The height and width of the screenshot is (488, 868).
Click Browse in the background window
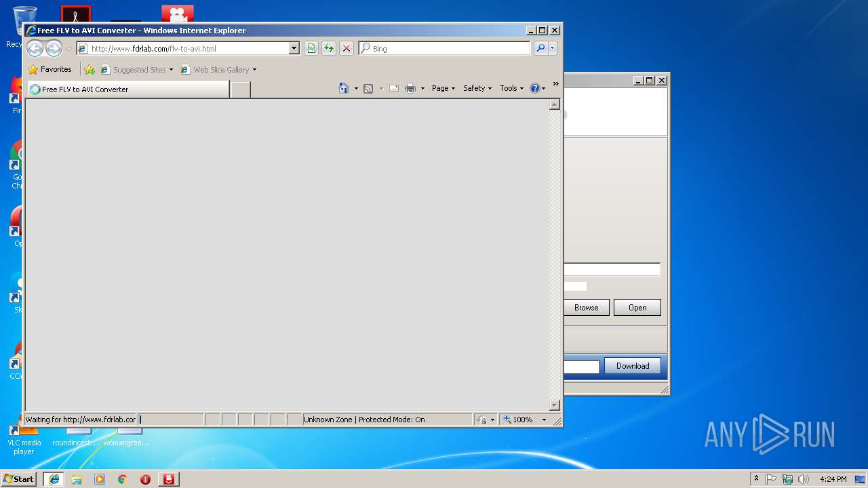(587, 308)
